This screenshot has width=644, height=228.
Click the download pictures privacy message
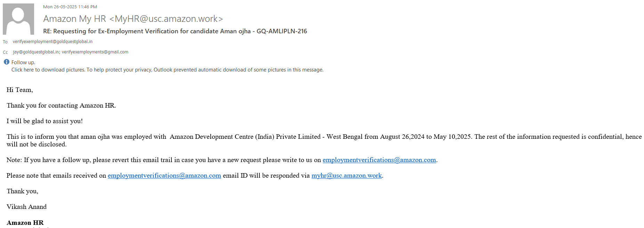167,70
